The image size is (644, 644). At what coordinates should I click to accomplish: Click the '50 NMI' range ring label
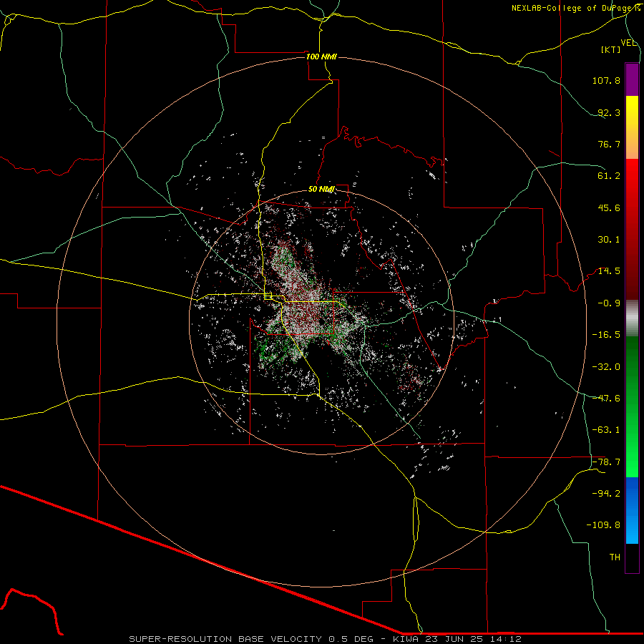coord(321,189)
